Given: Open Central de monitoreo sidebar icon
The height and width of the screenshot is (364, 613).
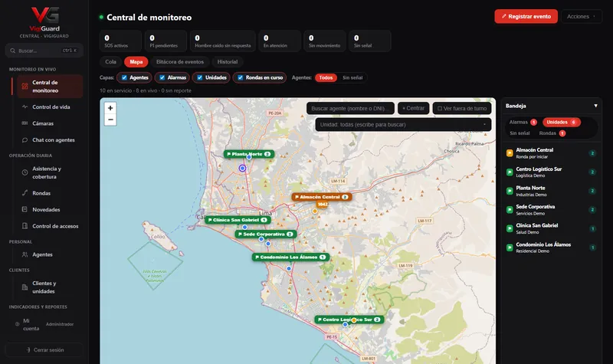Looking at the screenshot, I should (x=25, y=87).
